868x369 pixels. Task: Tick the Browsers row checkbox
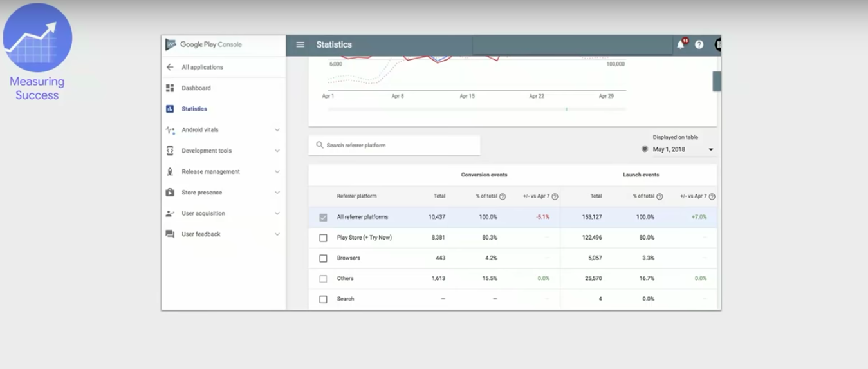[323, 258]
